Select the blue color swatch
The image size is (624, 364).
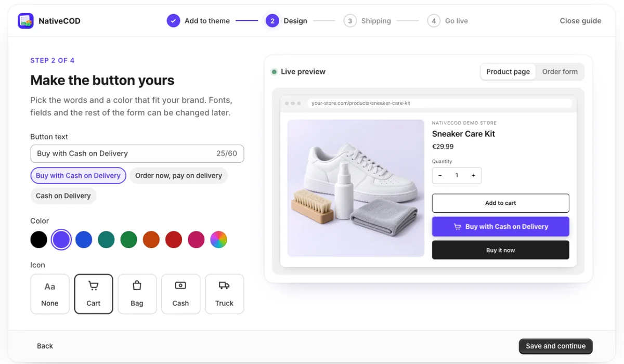coord(84,240)
